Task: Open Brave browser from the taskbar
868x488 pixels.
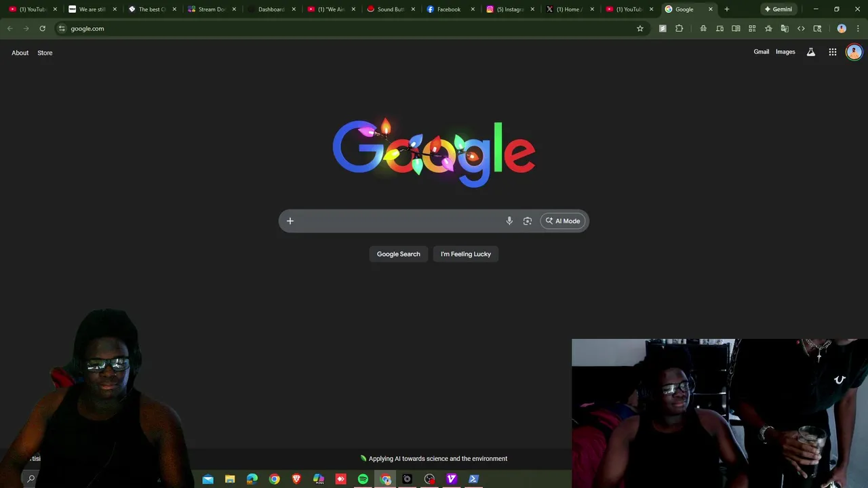Action: pyautogui.click(x=296, y=479)
